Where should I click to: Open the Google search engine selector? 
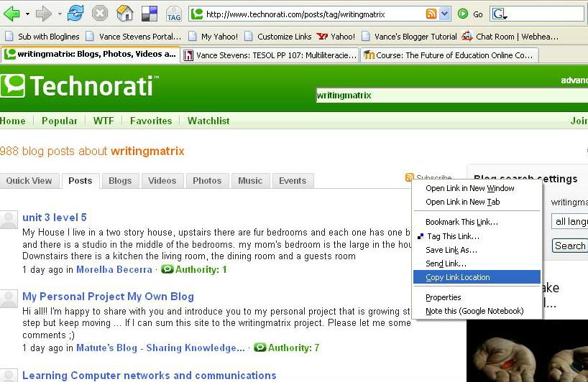[x=500, y=14]
